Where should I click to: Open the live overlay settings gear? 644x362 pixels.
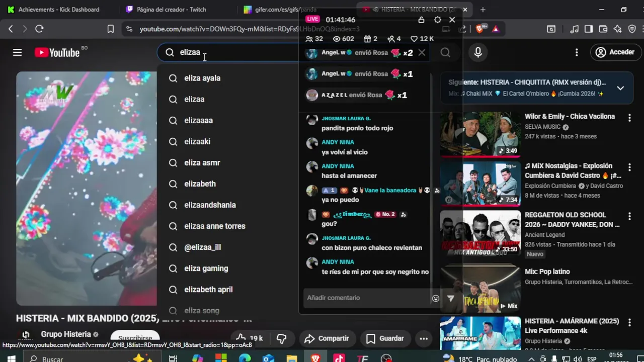click(437, 20)
